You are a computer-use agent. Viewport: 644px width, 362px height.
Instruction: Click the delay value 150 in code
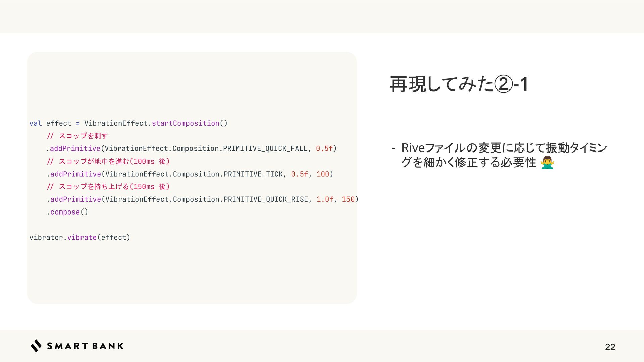(x=348, y=199)
